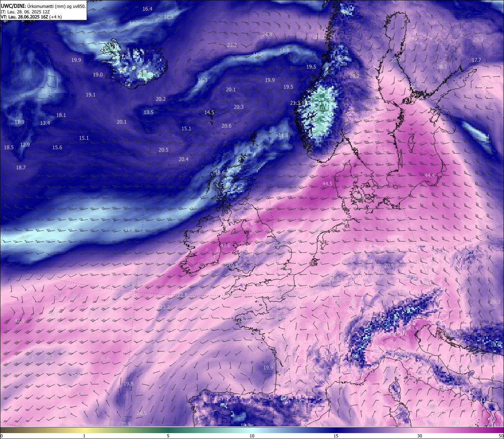Screen dimensions: 504x439
Task: Click the 30 tick on colour scale
Action: [x=420, y=436]
